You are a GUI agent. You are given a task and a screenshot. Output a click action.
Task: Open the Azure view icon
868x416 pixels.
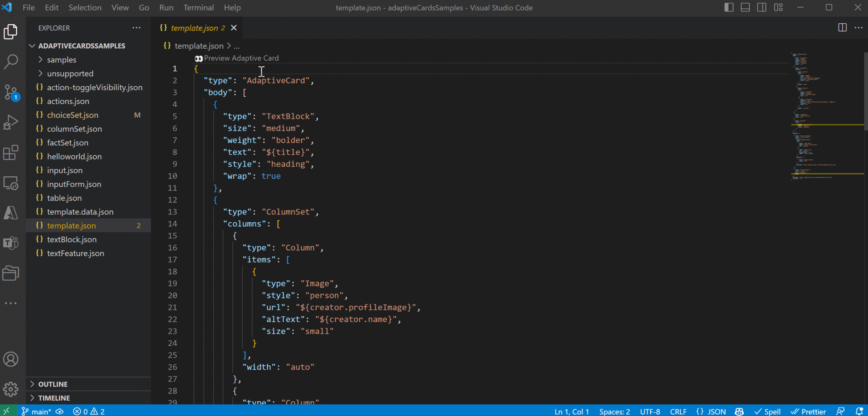pyautogui.click(x=11, y=213)
